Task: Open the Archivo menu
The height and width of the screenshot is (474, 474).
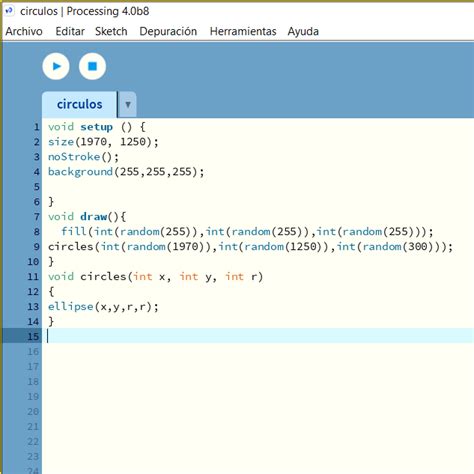Action: 24,31
